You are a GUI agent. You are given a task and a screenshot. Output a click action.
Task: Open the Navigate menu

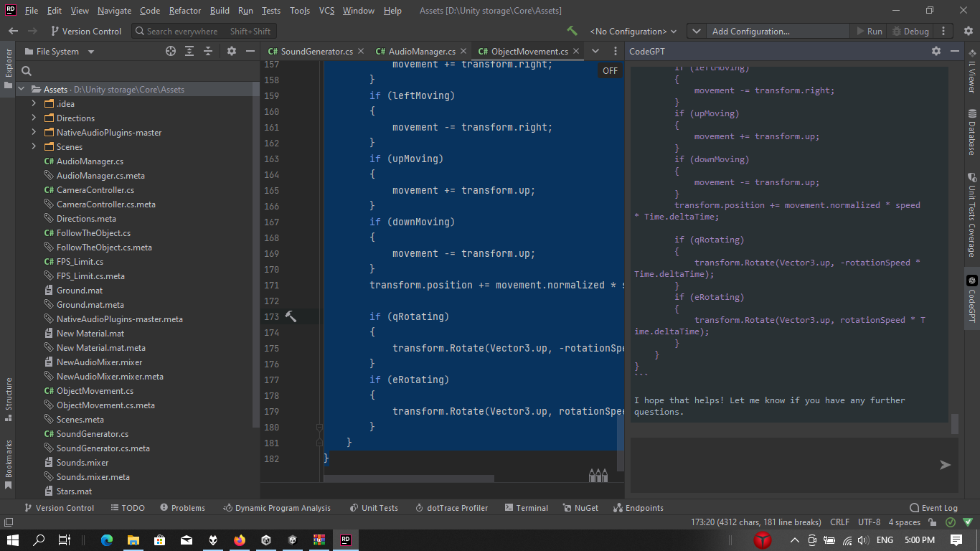[115, 11]
